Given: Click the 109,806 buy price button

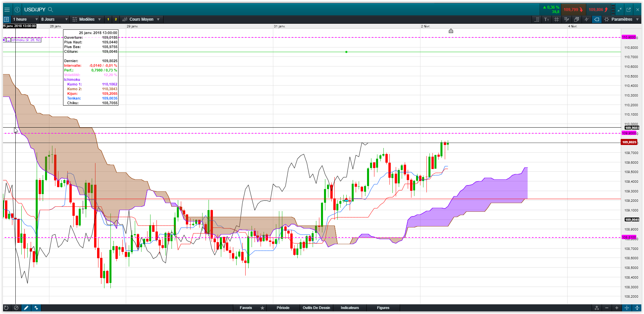Looking at the screenshot, I should (598, 10).
